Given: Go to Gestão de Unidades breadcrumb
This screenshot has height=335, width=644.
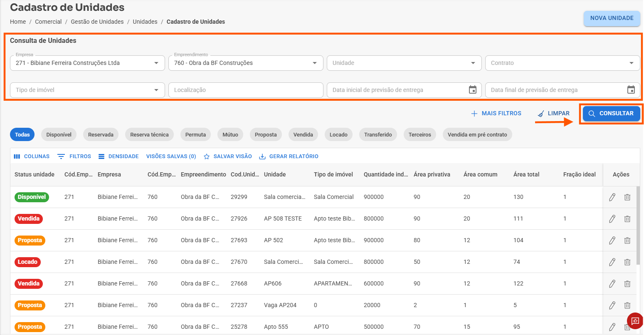Looking at the screenshot, I should click(97, 22).
